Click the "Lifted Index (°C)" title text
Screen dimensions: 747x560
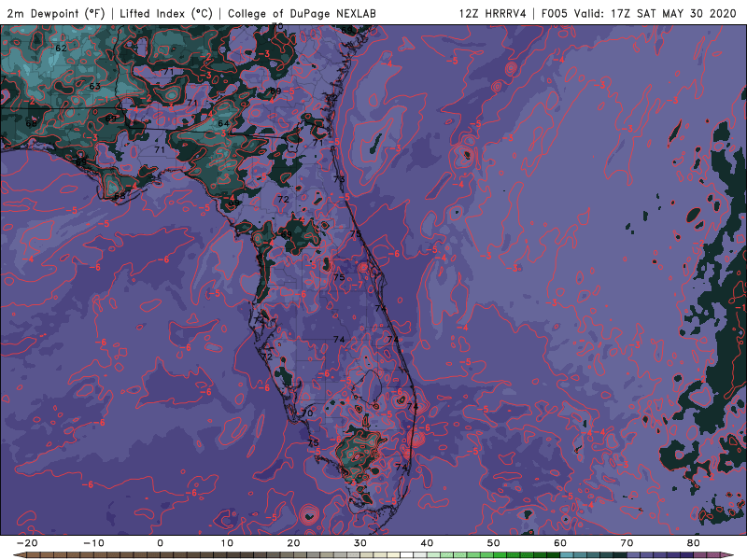coord(166,13)
